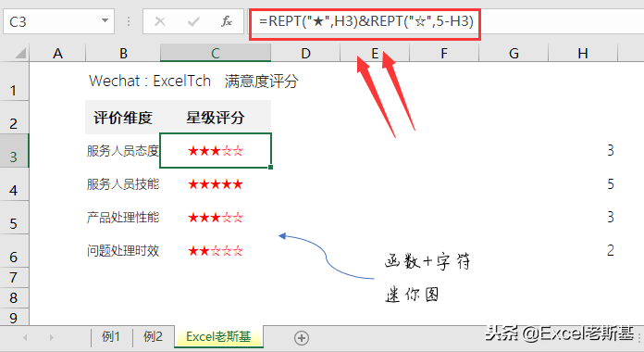Select row 3 header

(14, 151)
